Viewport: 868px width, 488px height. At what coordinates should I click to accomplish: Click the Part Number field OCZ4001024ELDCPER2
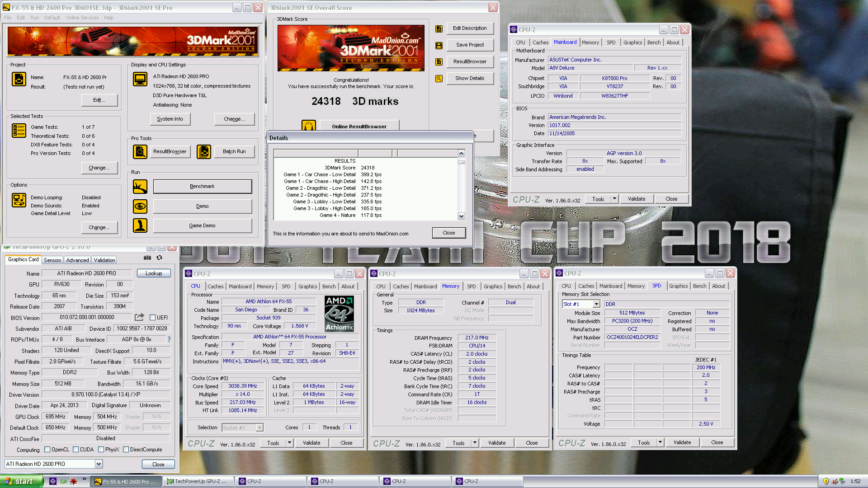tap(632, 337)
